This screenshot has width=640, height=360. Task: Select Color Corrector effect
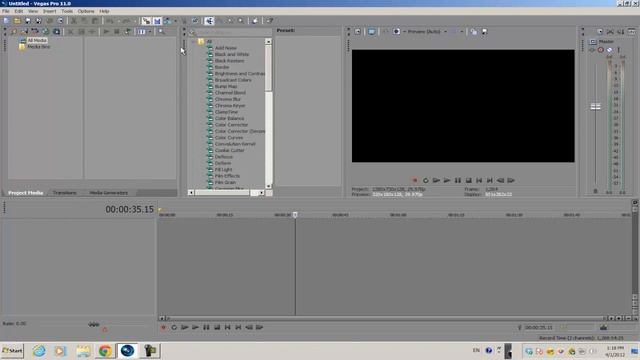[231, 125]
